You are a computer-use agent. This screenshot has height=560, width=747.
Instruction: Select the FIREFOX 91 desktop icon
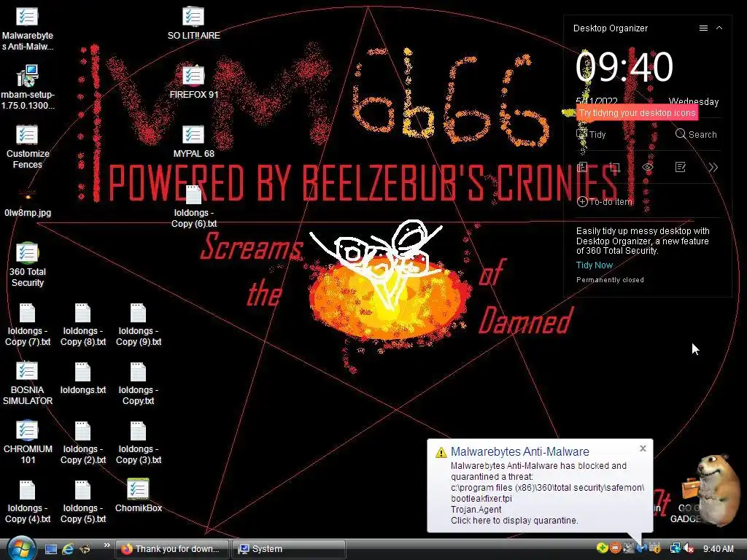tap(193, 82)
